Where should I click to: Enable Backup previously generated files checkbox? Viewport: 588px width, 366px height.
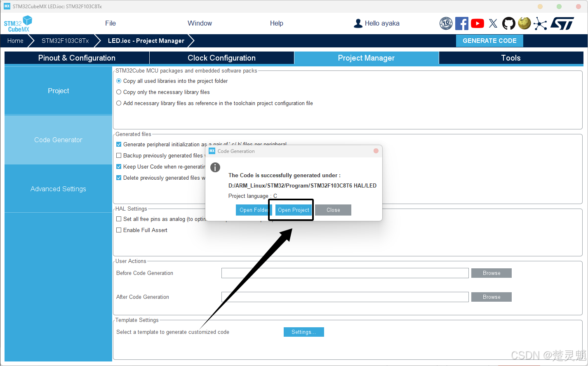pos(119,155)
